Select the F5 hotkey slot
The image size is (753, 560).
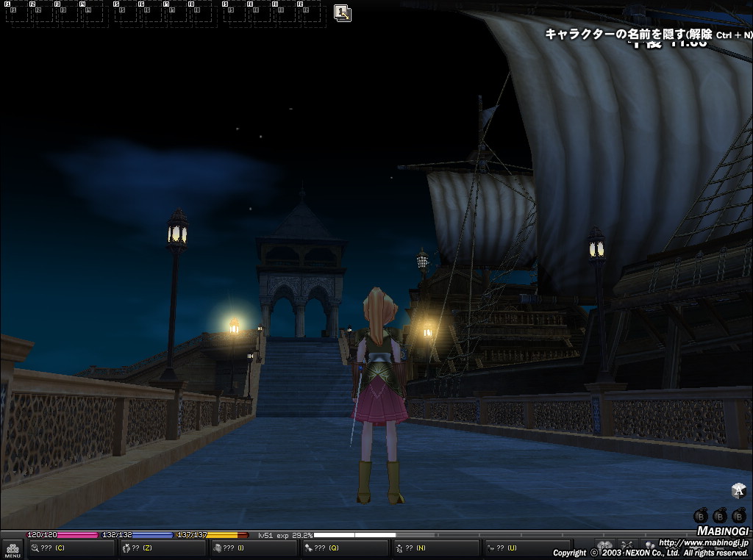[x=125, y=12]
